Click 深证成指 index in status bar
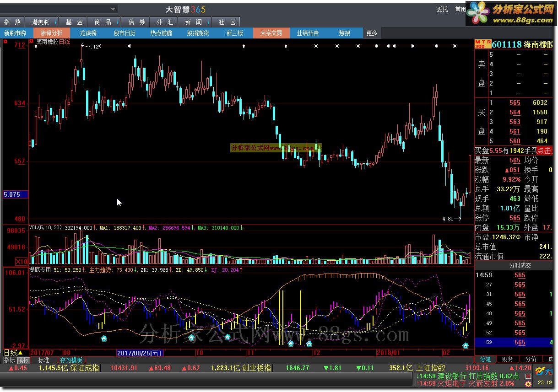 [84, 368]
